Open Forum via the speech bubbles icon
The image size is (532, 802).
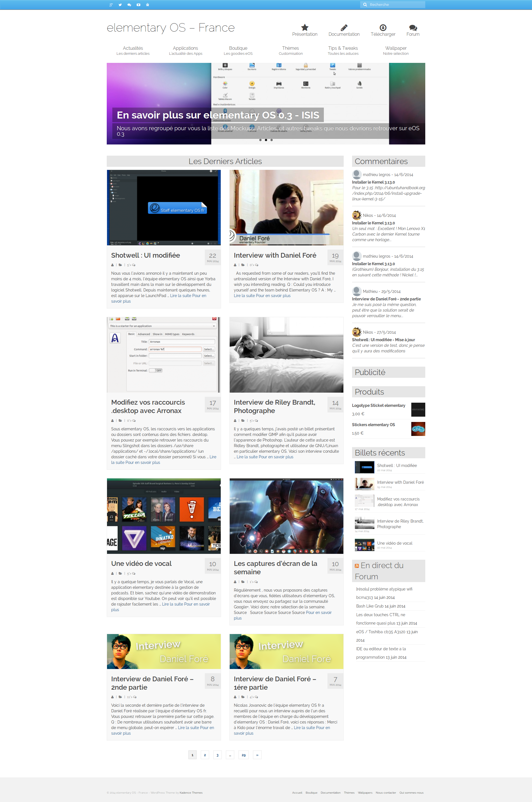(413, 27)
